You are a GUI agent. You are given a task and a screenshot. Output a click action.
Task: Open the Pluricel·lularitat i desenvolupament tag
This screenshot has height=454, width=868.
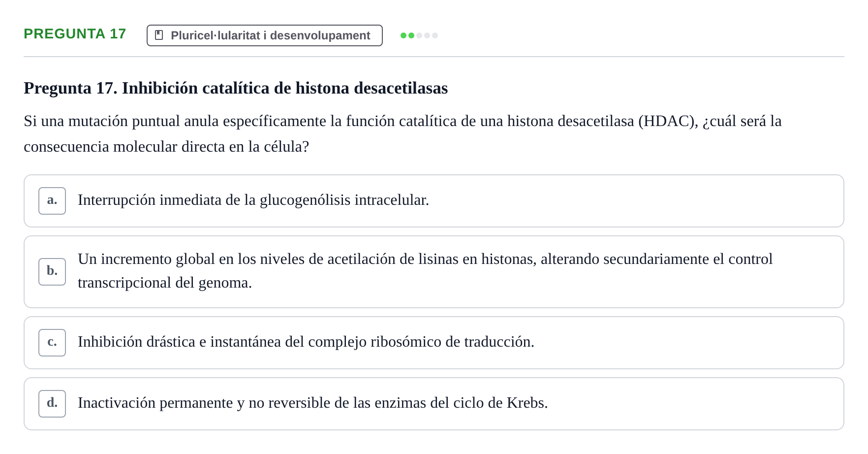pos(265,35)
